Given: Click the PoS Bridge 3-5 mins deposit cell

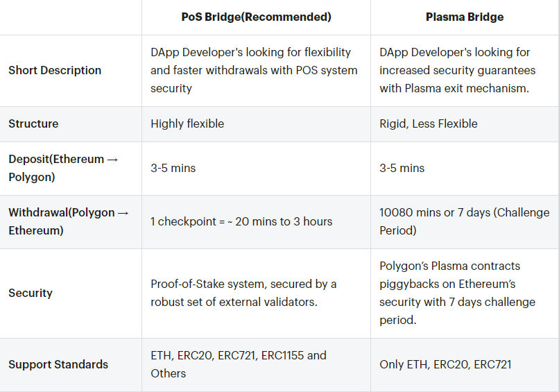Looking at the screenshot, I should click(173, 168).
